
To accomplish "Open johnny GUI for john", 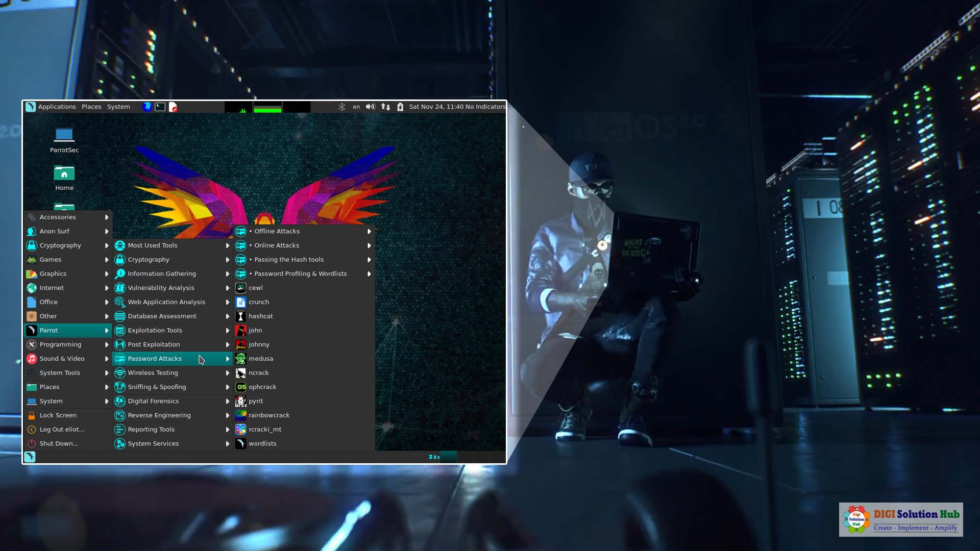I will (258, 344).
